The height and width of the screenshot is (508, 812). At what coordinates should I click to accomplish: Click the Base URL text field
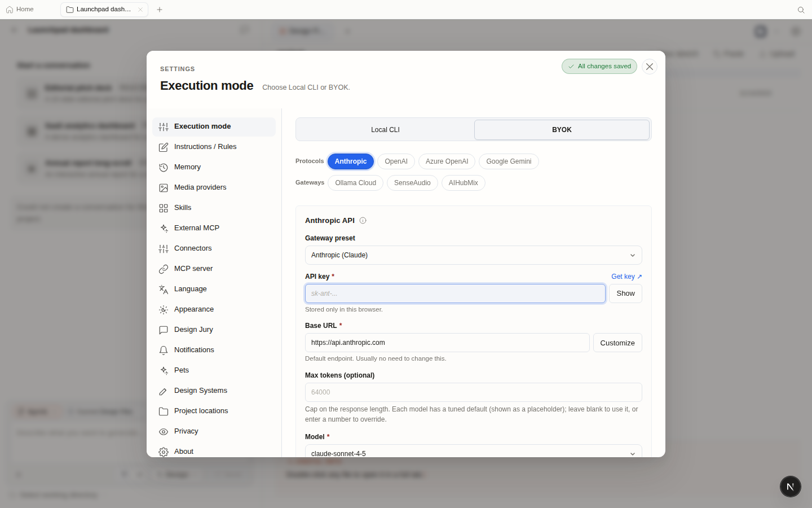(x=447, y=343)
